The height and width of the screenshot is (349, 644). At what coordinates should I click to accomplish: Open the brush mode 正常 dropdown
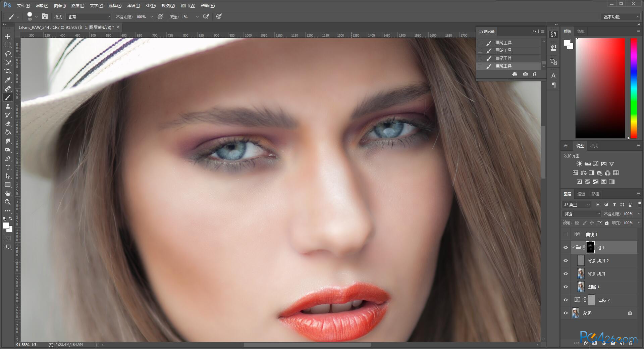(x=89, y=16)
